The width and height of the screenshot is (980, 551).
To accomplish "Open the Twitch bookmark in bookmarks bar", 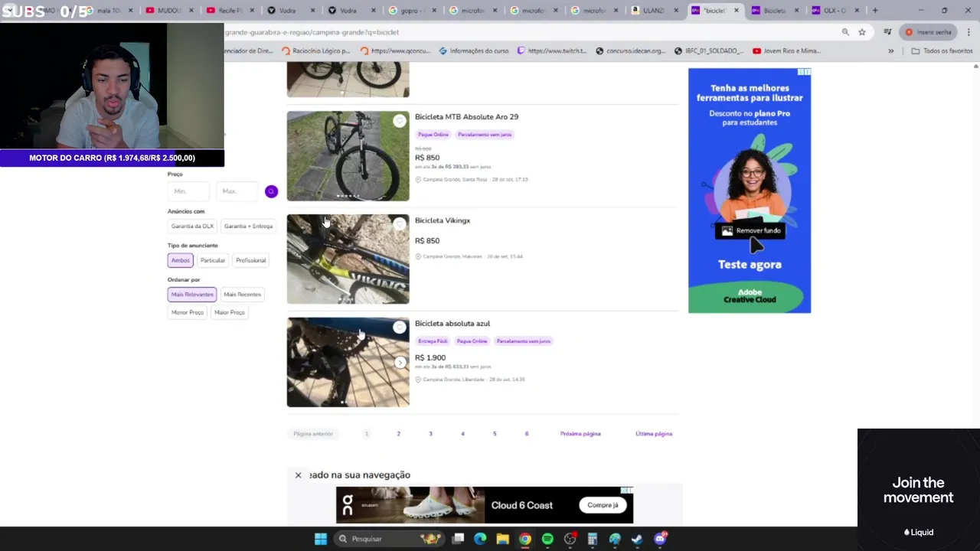I will (x=551, y=51).
